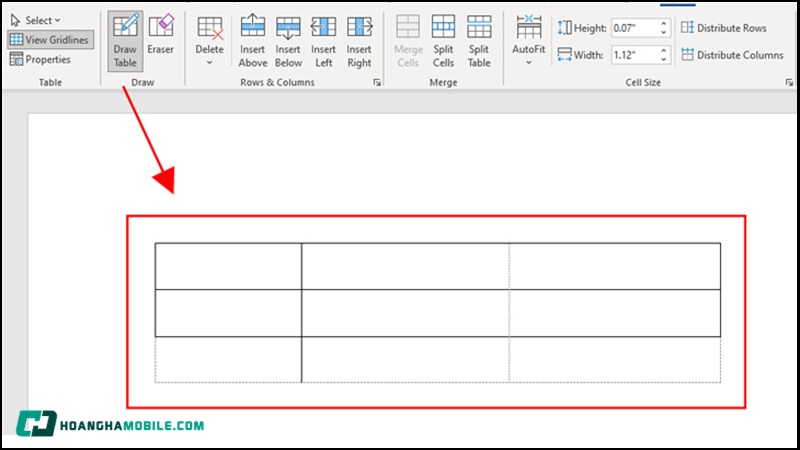
Task: Increase row Height with up stepper
Action: [663, 23]
